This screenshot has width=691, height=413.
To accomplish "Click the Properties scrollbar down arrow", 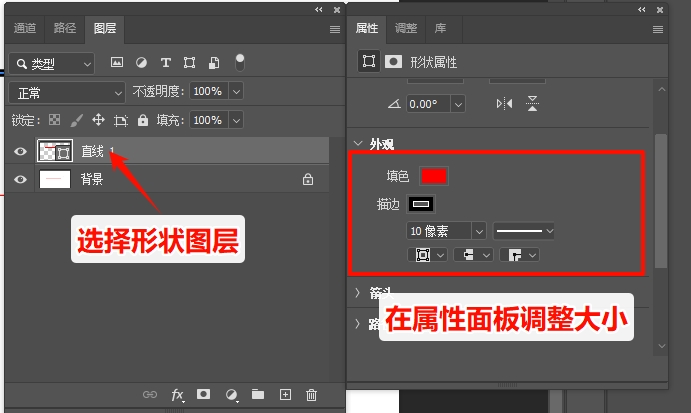I will pos(661,346).
